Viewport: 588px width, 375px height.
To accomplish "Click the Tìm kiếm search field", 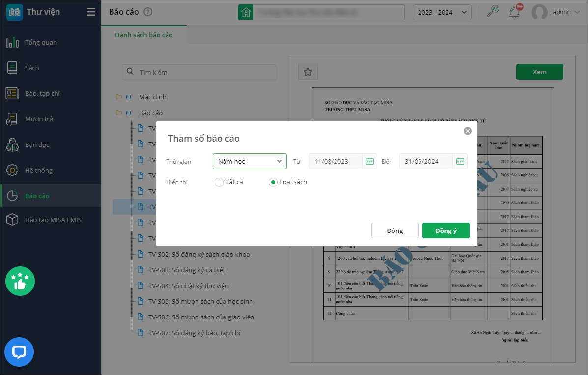I will pos(199,72).
